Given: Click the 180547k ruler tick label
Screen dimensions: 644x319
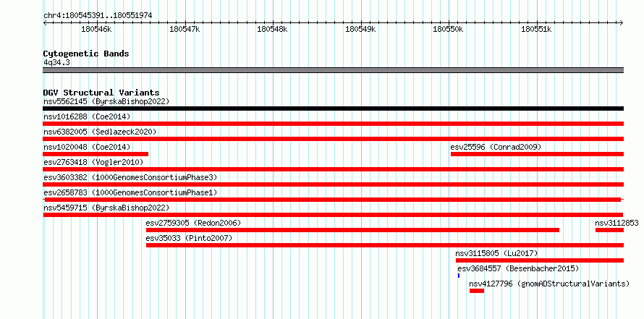Looking at the screenshot, I should (185, 29).
